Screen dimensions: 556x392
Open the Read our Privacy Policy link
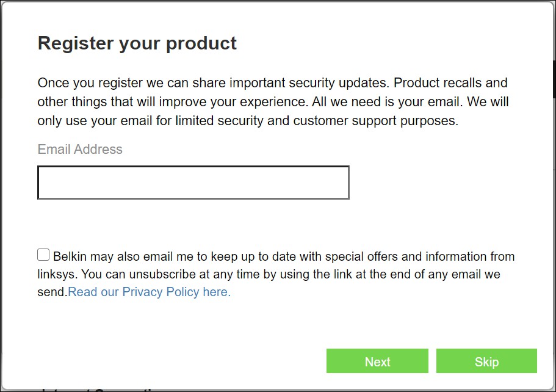149,292
